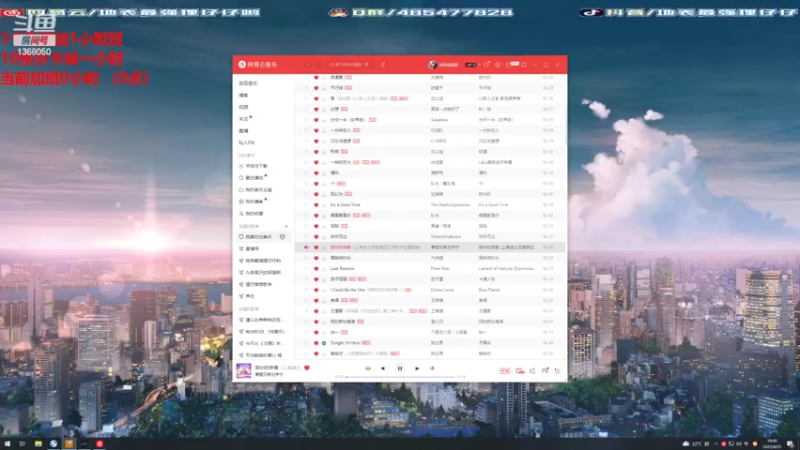Download the song It's a Good Time

pyautogui.click(x=324, y=205)
